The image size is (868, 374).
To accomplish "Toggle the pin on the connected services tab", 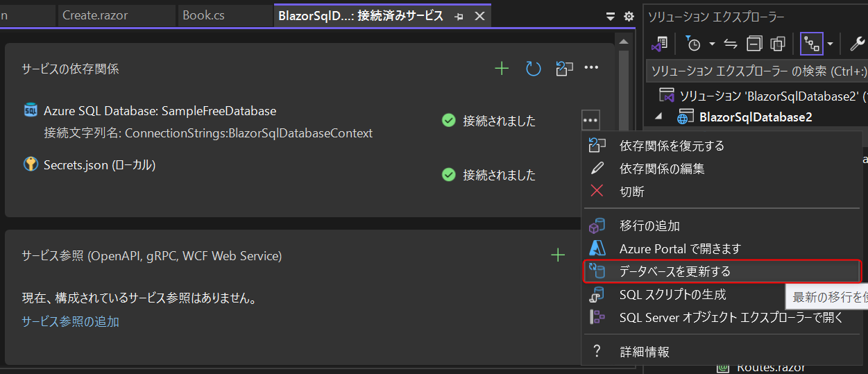I will click(x=459, y=16).
